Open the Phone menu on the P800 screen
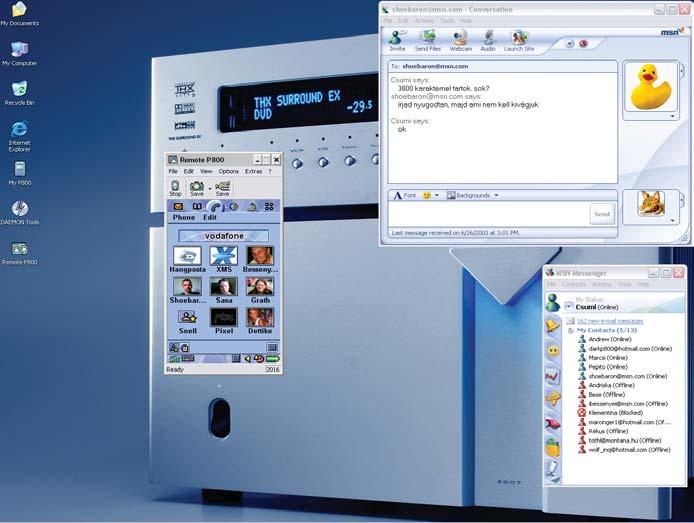The width and height of the screenshot is (694, 523). point(184,217)
